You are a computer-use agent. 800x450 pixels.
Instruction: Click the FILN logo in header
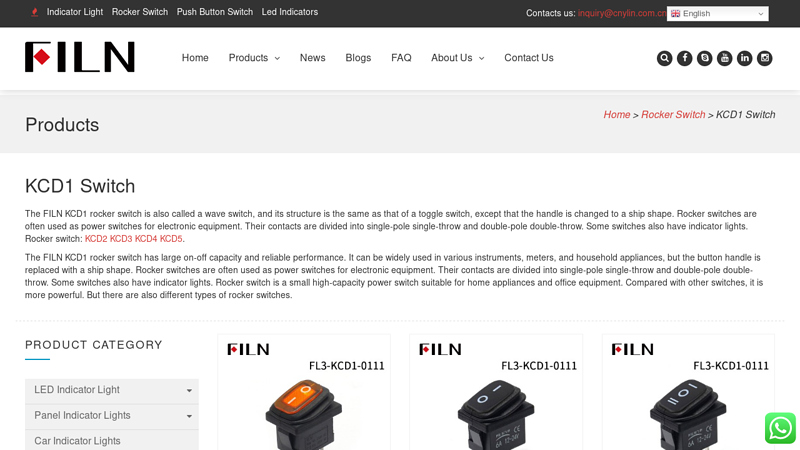(x=80, y=57)
